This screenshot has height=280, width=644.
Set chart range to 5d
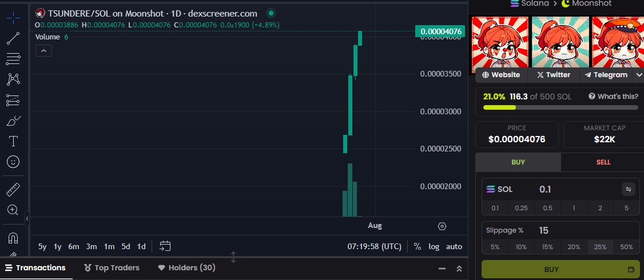click(x=126, y=247)
